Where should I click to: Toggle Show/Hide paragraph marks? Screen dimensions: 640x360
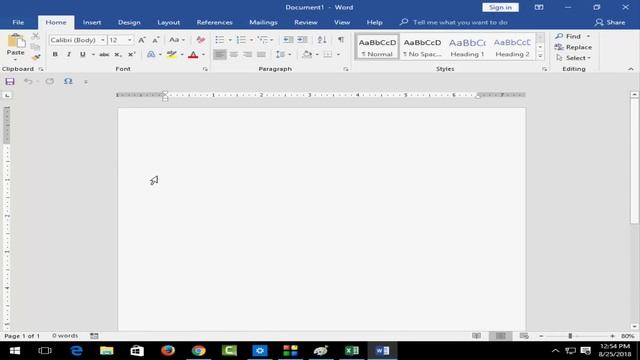340,40
